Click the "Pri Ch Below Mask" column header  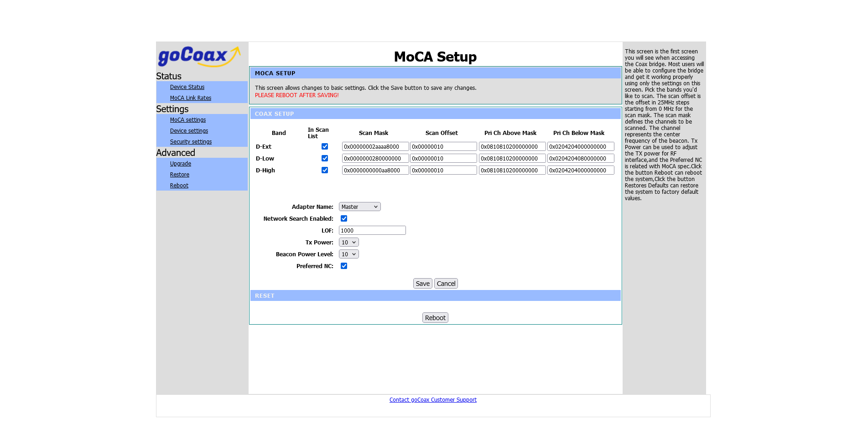tap(579, 133)
